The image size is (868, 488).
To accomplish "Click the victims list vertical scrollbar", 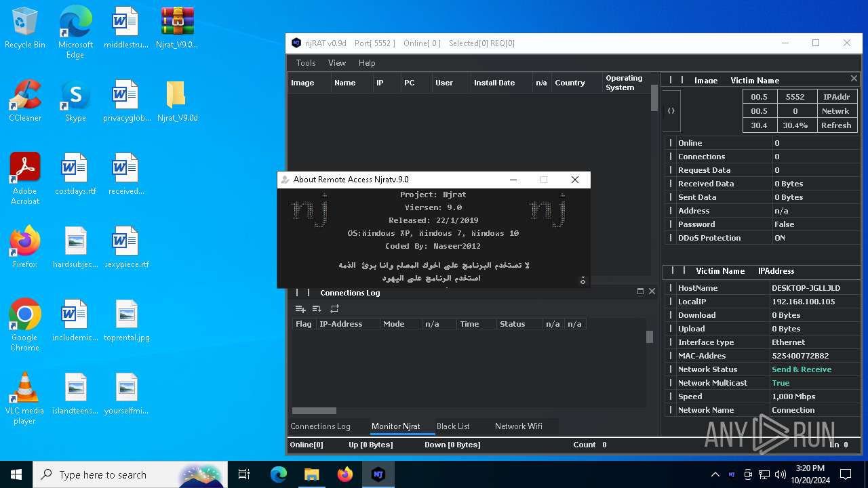I will point(654,98).
